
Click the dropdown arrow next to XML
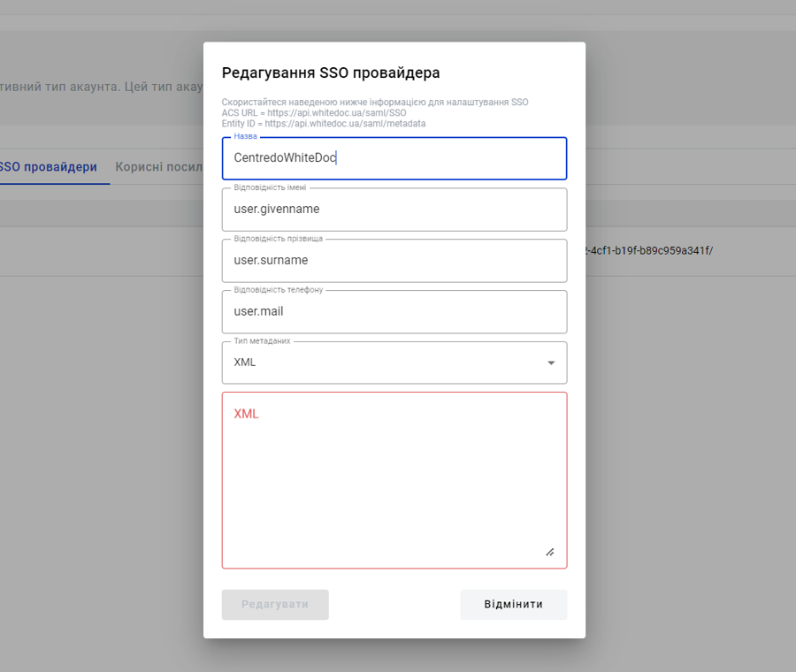tap(551, 363)
